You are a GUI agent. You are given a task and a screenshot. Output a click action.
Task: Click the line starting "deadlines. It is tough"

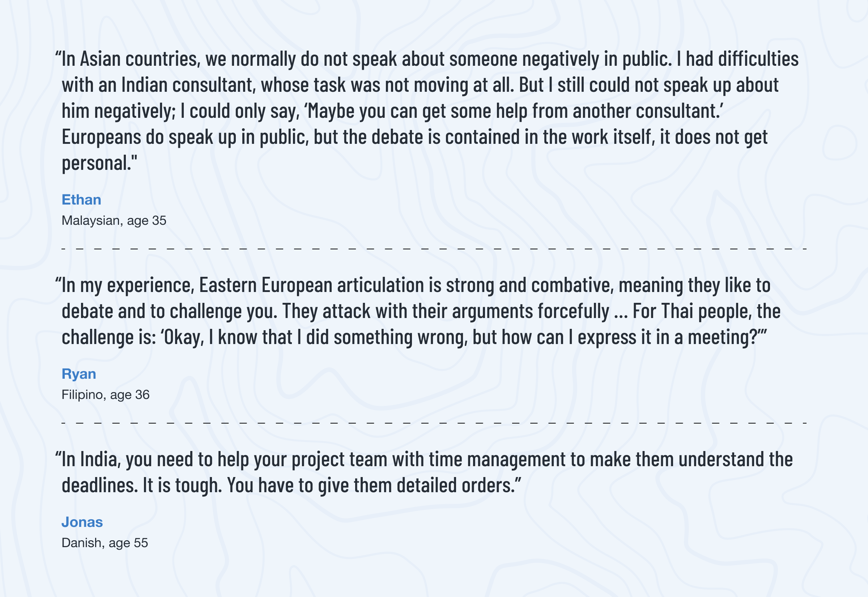[291, 486]
